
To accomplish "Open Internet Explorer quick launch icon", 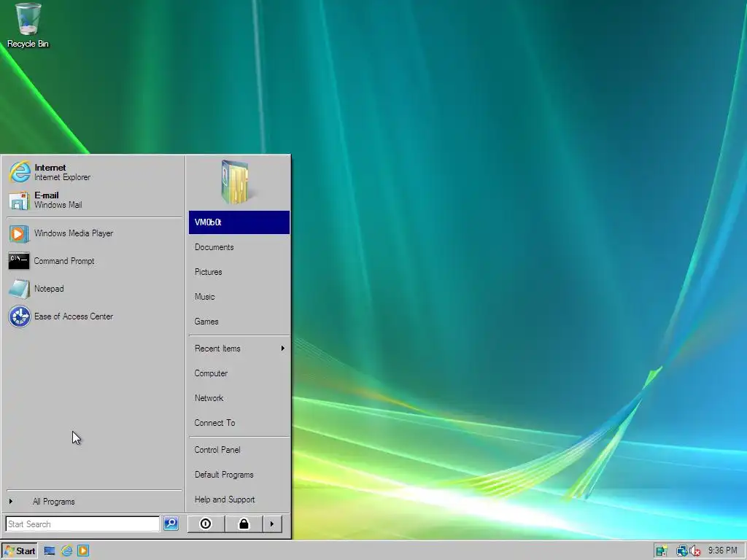I will [x=66, y=551].
